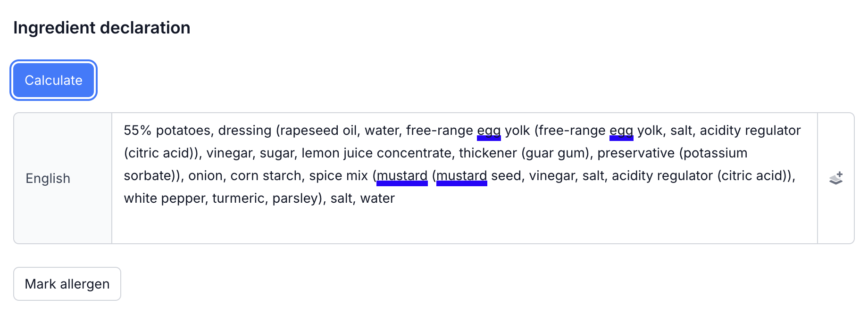The width and height of the screenshot is (868, 314).
Task: Select the English language label
Action: pyautogui.click(x=48, y=178)
